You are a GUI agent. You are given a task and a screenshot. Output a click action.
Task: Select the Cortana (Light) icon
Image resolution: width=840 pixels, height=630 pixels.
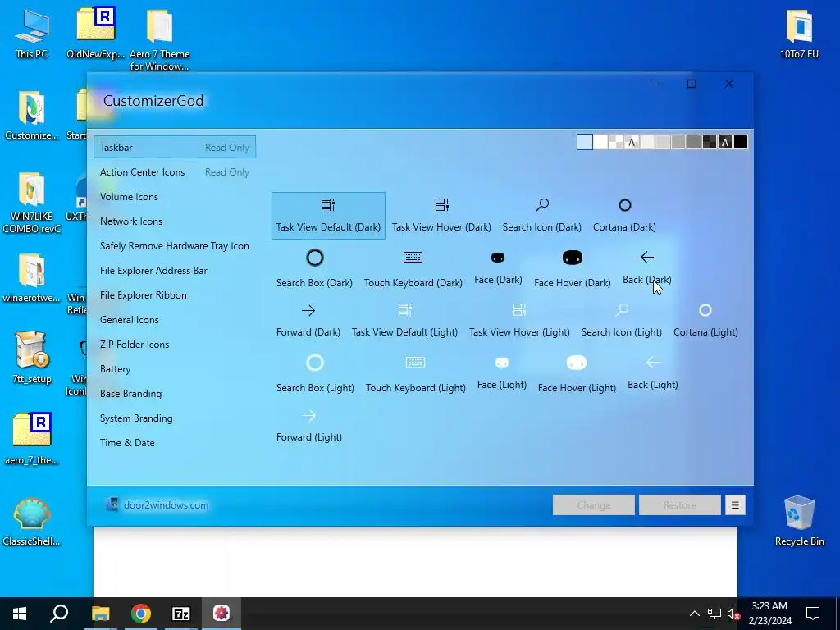(x=705, y=321)
